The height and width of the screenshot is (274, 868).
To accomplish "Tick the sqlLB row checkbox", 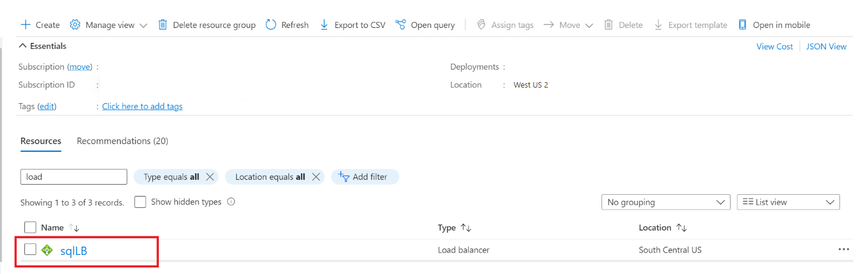I will pos(30,250).
